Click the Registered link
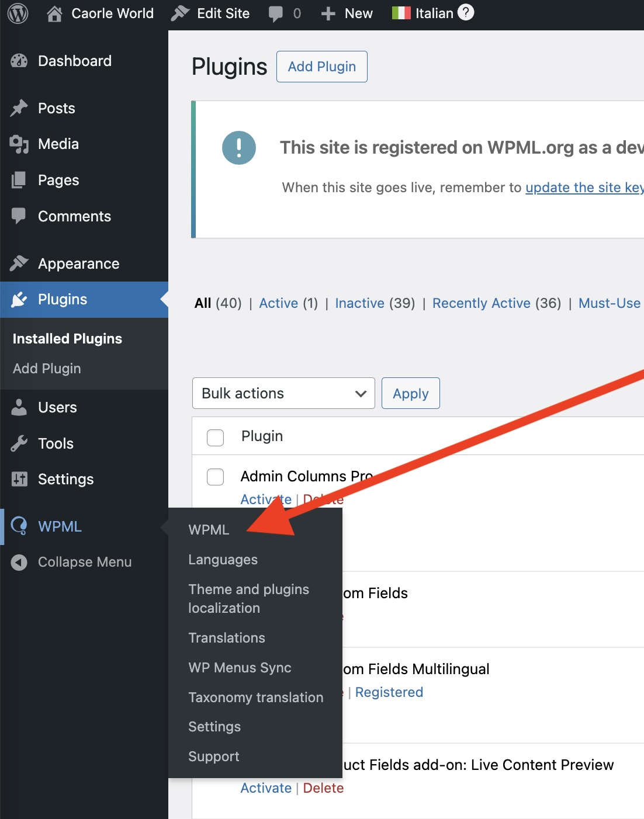Image resolution: width=644 pixels, height=819 pixels. click(389, 692)
